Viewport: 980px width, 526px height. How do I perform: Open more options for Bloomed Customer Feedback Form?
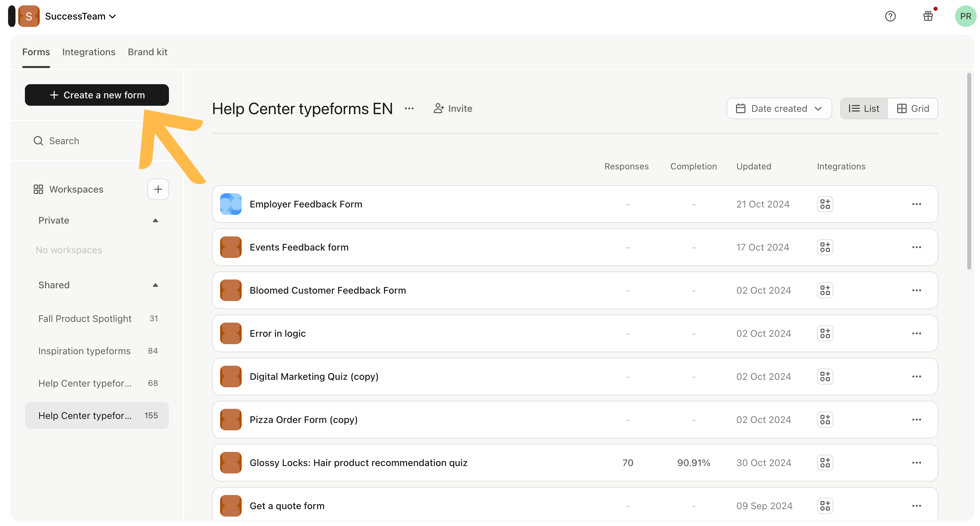(x=916, y=290)
